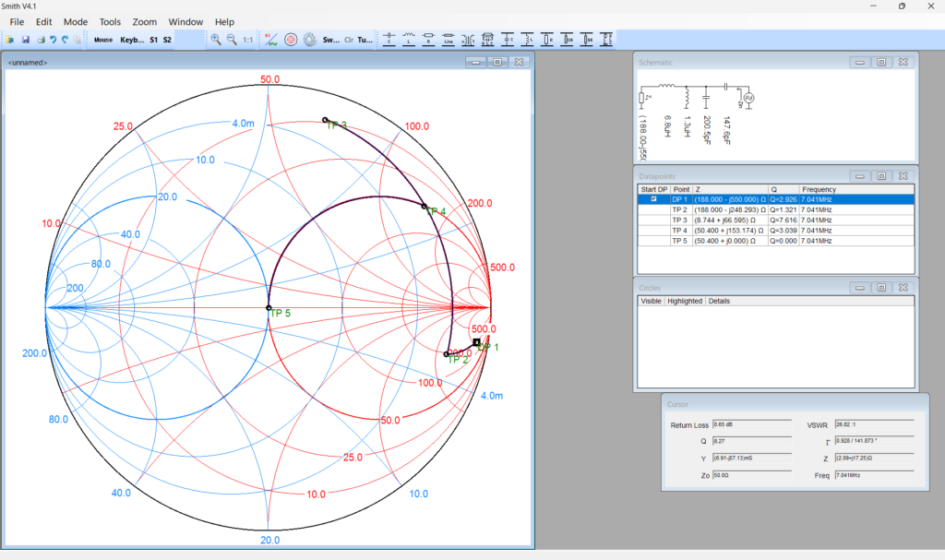Screen dimensions: 945x560
Task: Click the zoom out magnifier icon
Action: (232, 40)
